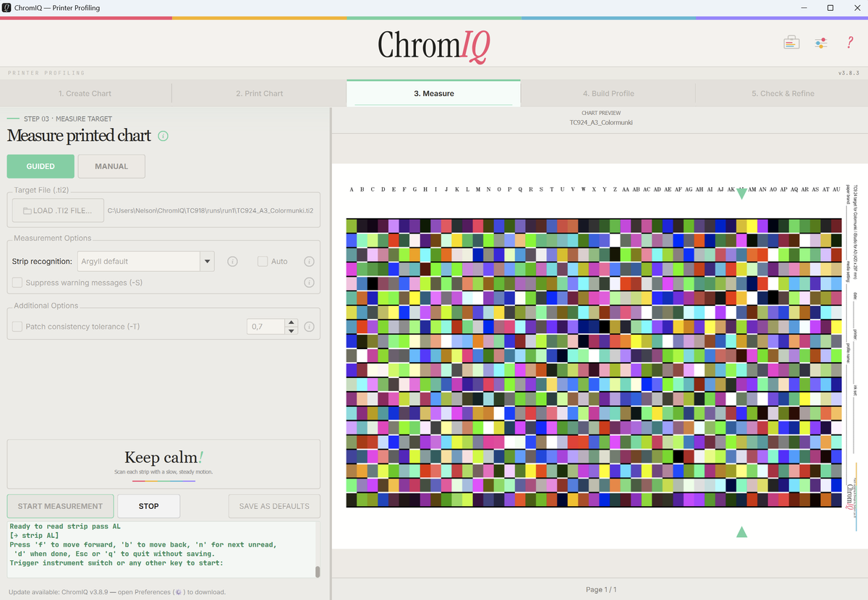Click the chart name 'TC924_A3_Colormunki'
The width and height of the screenshot is (868, 600).
pyautogui.click(x=600, y=122)
